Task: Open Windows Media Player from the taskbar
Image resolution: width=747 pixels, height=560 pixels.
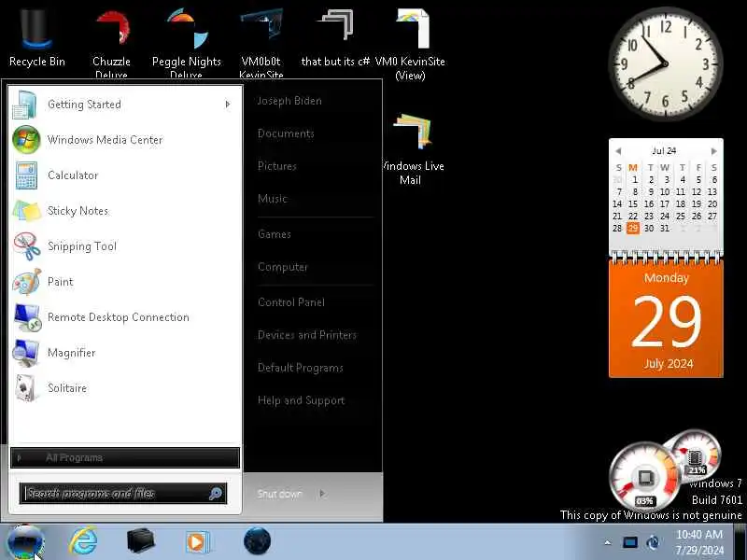Action: [x=197, y=542]
